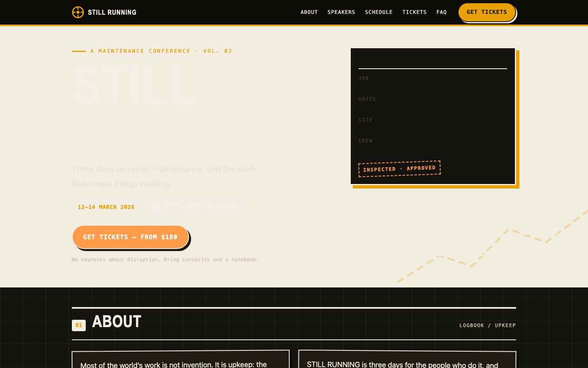Viewport: 588px width, 368px height.
Task: Click the DATES label on work order card
Action: click(x=367, y=99)
